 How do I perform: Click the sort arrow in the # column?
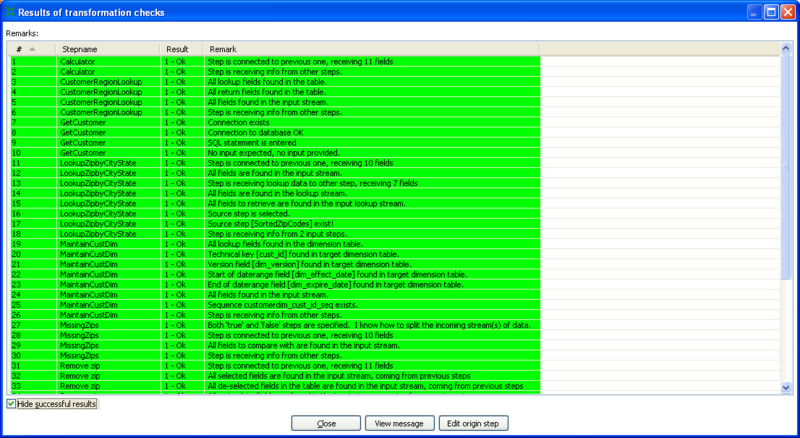pyautogui.click(x=31, y=48)
